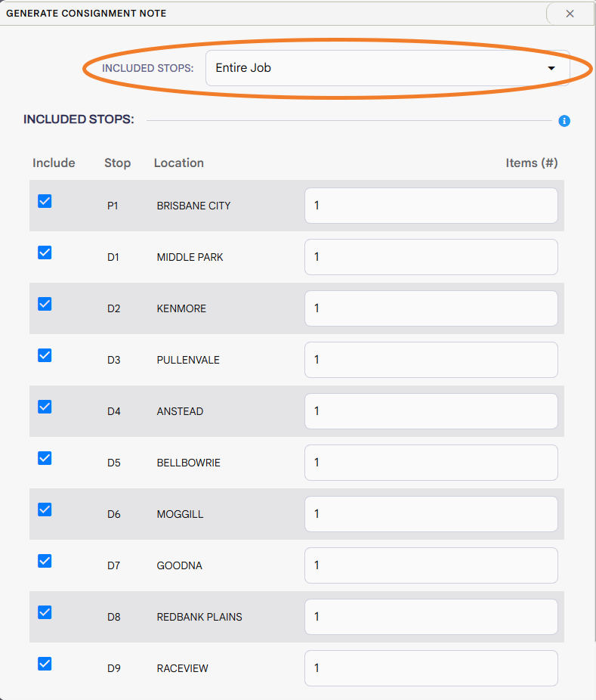This screenshot has width=596, height=700.
Task: Click the REDBANK PLAINS location text
Action: click(199, 617)
